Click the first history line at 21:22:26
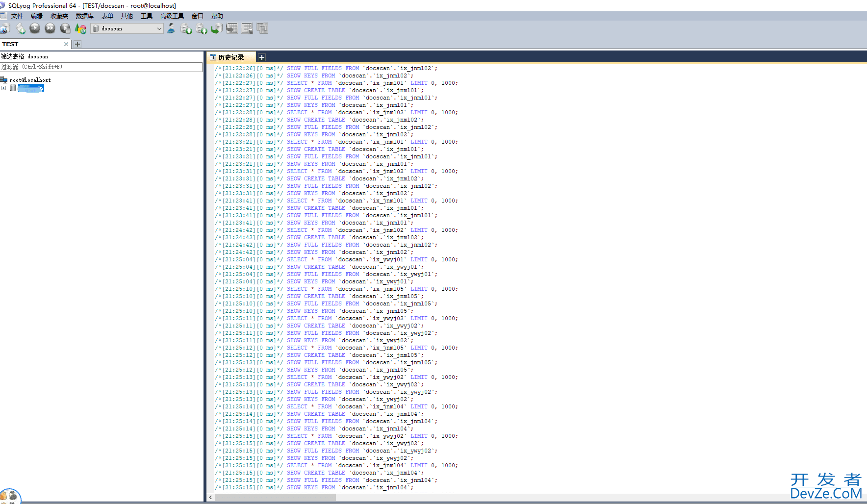Image resolution: width=867 pixels, height=504 pixels. (x=327, y=68)
